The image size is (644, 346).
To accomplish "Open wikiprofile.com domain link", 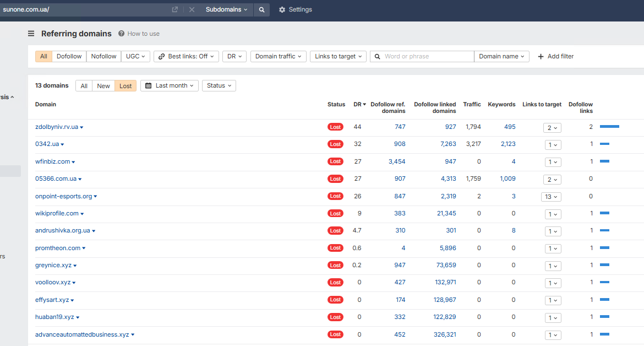I will coord(57,213).
